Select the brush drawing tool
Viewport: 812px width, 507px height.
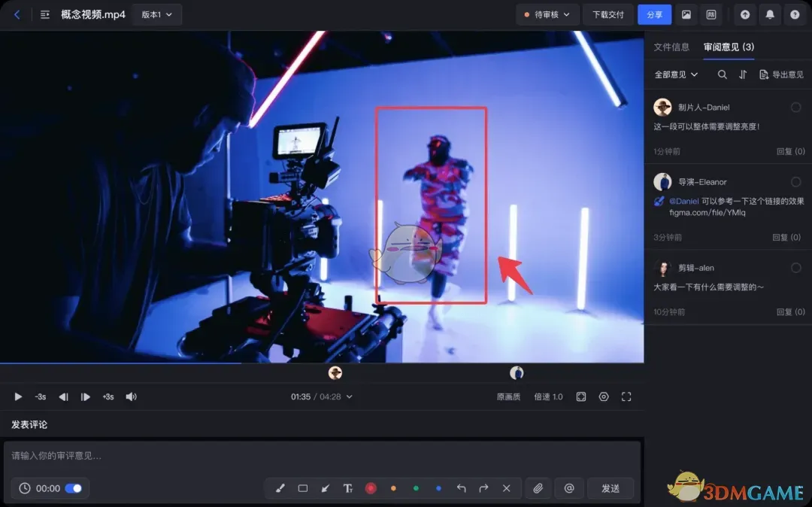(x=280, y=488)
